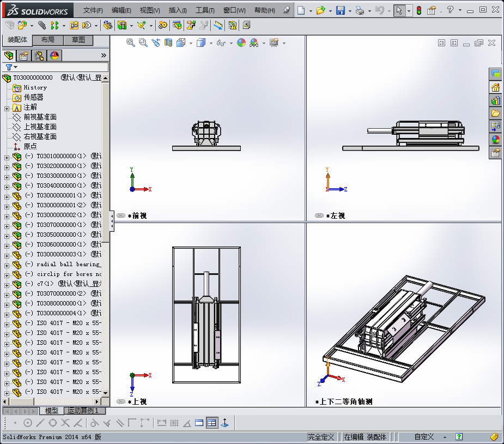Click the Open folder button
504x444 pixels.
click(x=320, y=10)
